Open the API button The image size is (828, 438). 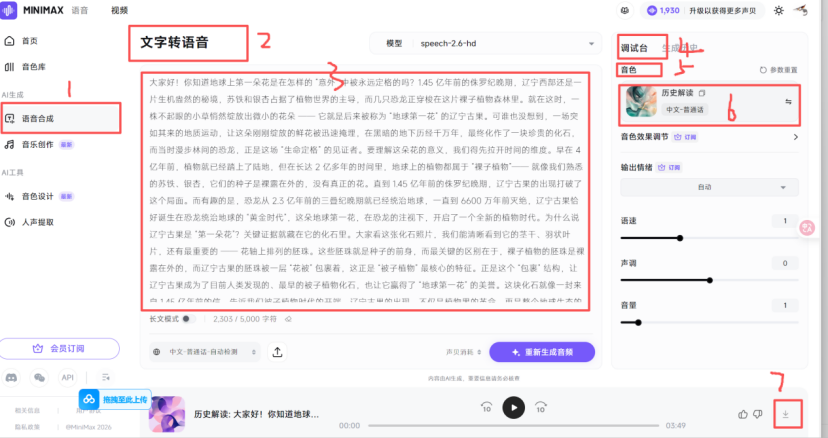tap(68, 377)
